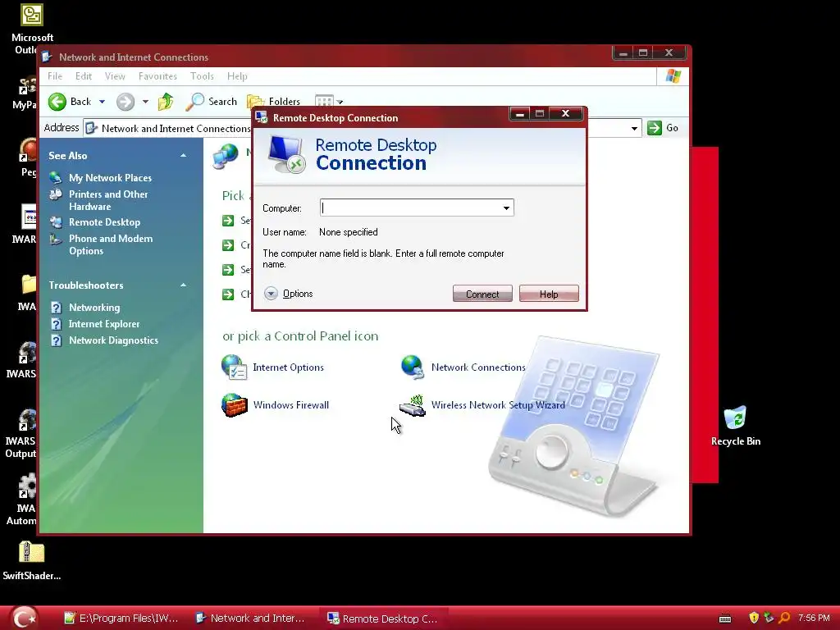Click the Internet Options icon
The image size is (840, 630).
click(234, 367)
